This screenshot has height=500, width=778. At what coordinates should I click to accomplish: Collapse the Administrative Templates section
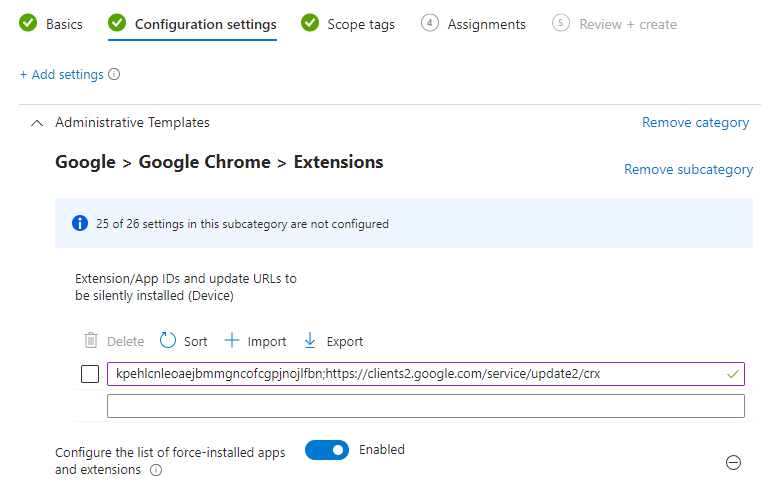pyautogui.click(x=37, y=123)
